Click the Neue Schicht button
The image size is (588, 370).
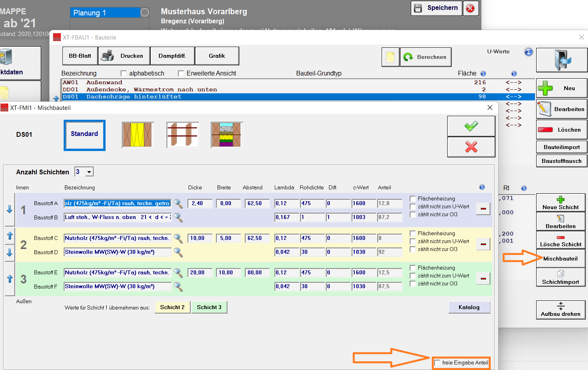[x=561, y=203]
